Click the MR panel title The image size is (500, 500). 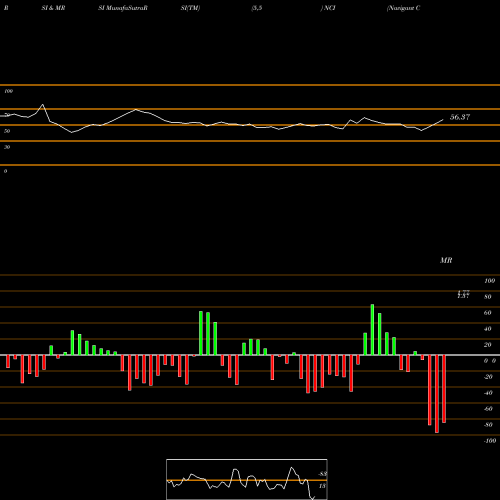pyautogui.click(x=446, y=260)
